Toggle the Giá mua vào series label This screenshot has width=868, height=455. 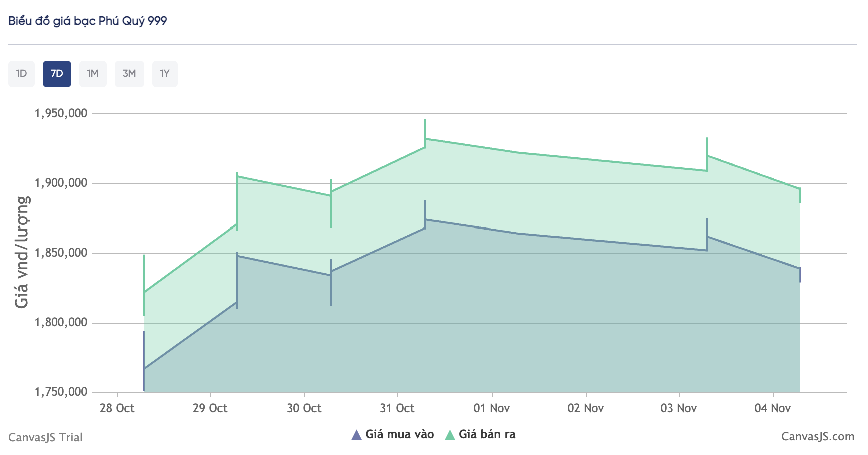[399, 434]
